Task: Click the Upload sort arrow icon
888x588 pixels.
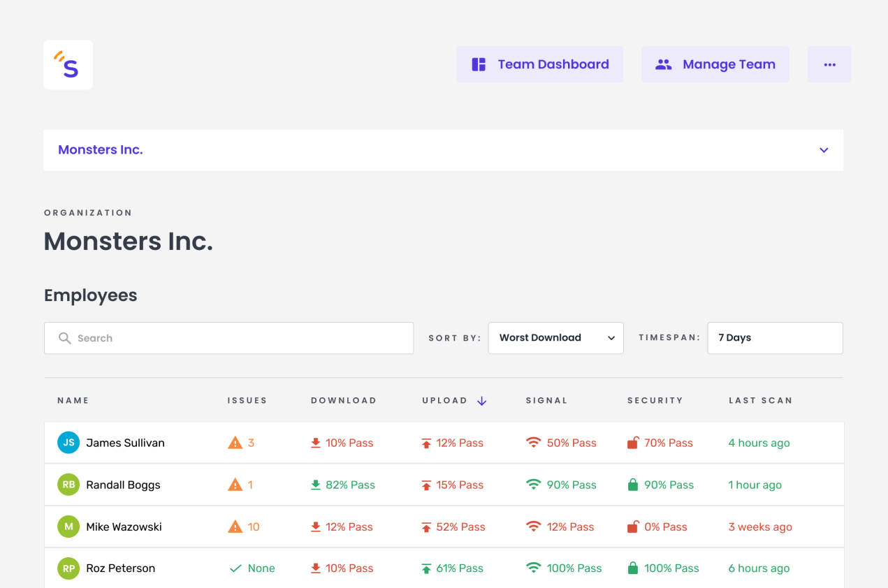Action: point(481,401)
